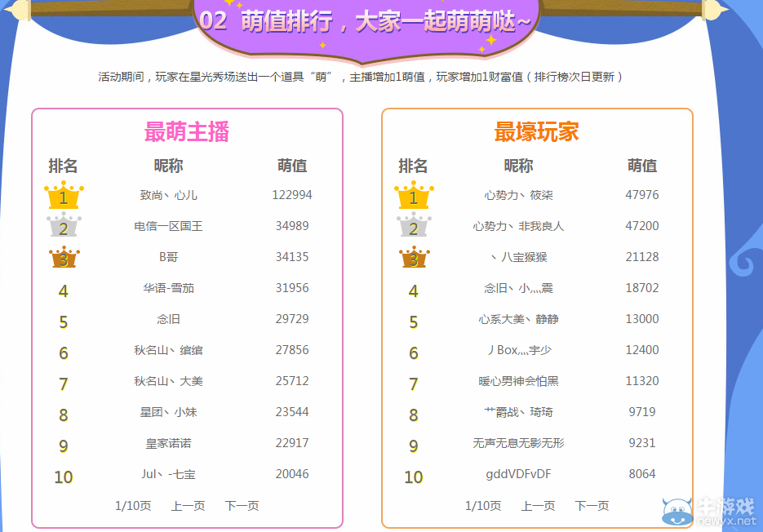Click the gold crown rank 1 icon in 最萌主播
This screenshot has width=763, height=532.
click(64, 195)
